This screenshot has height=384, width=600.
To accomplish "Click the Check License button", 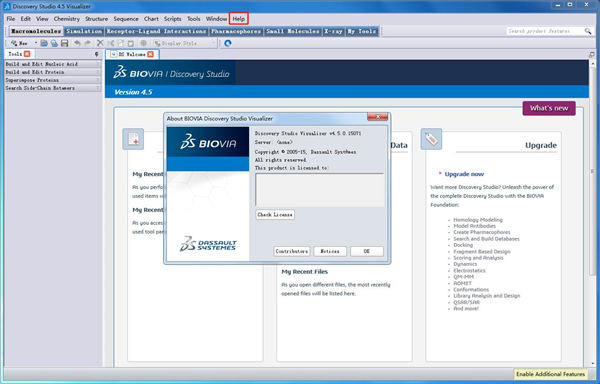I will 275,215.
